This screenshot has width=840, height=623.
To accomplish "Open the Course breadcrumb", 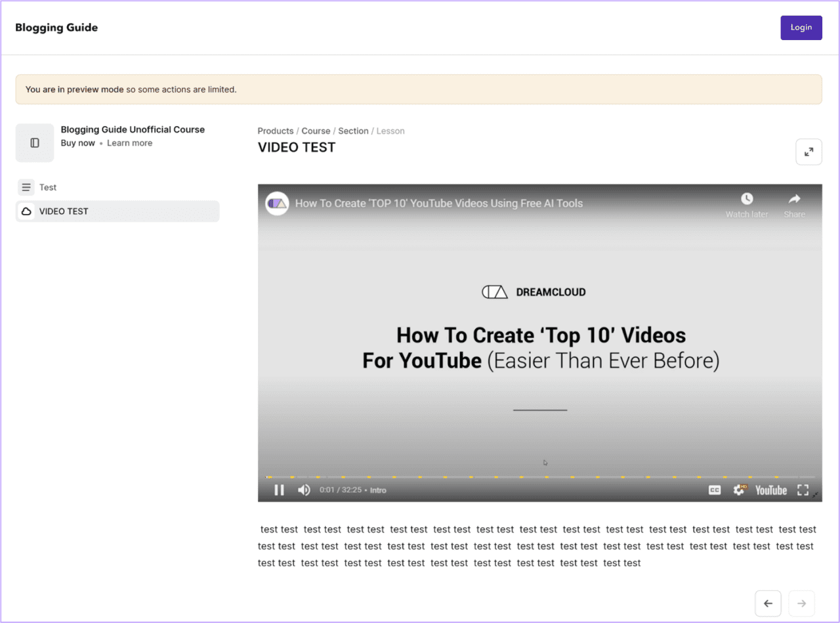I will click(316, 131).
